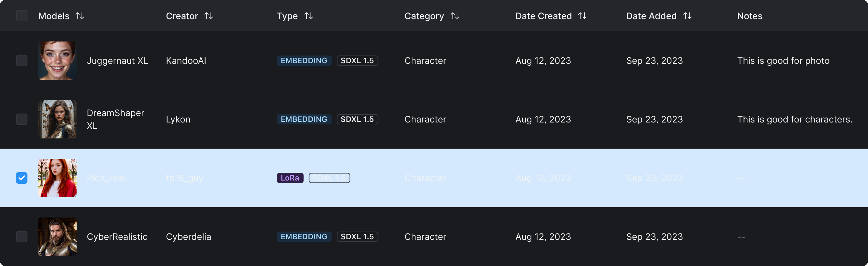This screenshot has height=266, width=868.
Task: Click the Notes column header
Action: (749, 16)
